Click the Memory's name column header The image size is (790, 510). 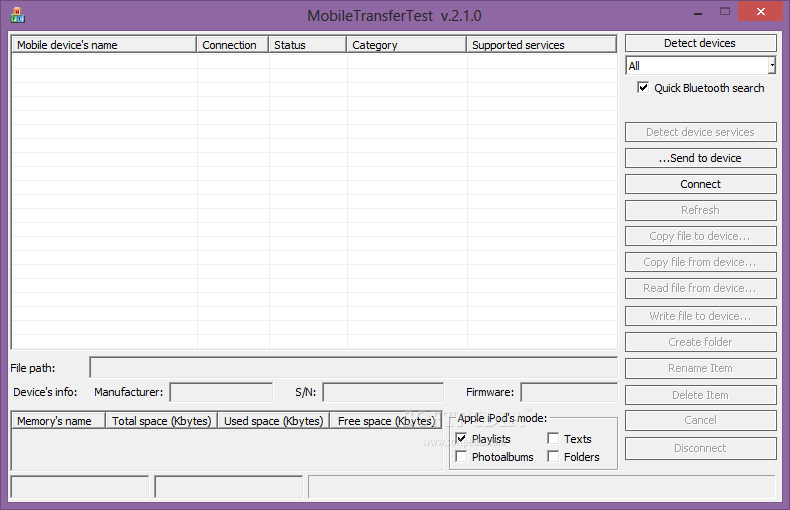pyautogui.click(x=58, y=421)
